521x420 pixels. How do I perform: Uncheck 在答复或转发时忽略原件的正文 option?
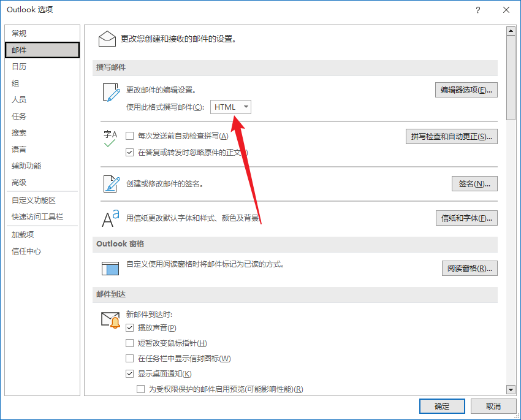[129, 153]
